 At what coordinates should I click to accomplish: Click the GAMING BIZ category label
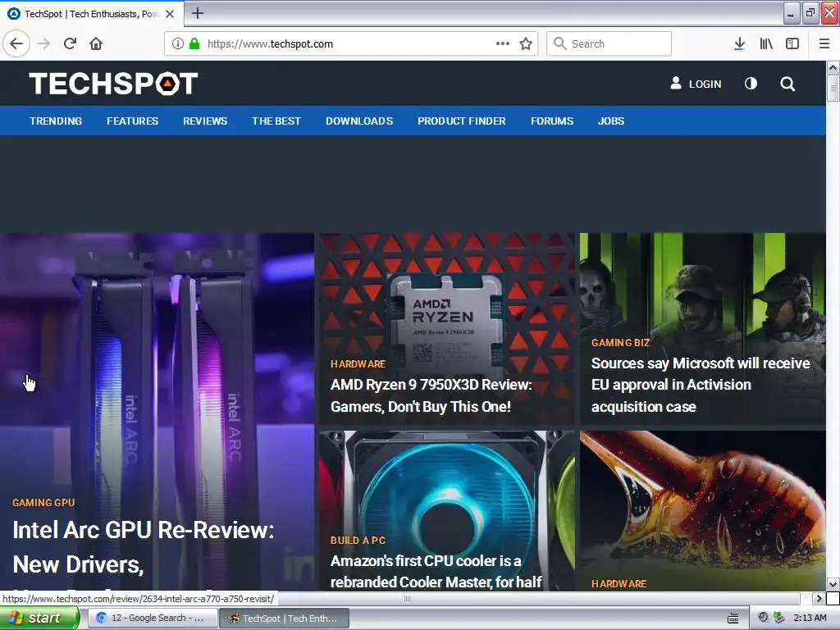[620, 342]
